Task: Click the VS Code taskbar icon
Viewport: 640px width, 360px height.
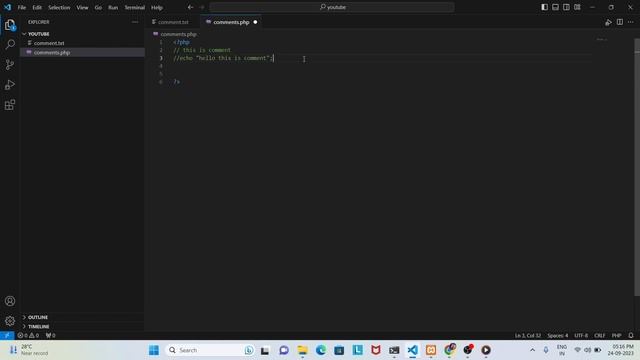Action: tap(413, 350)
